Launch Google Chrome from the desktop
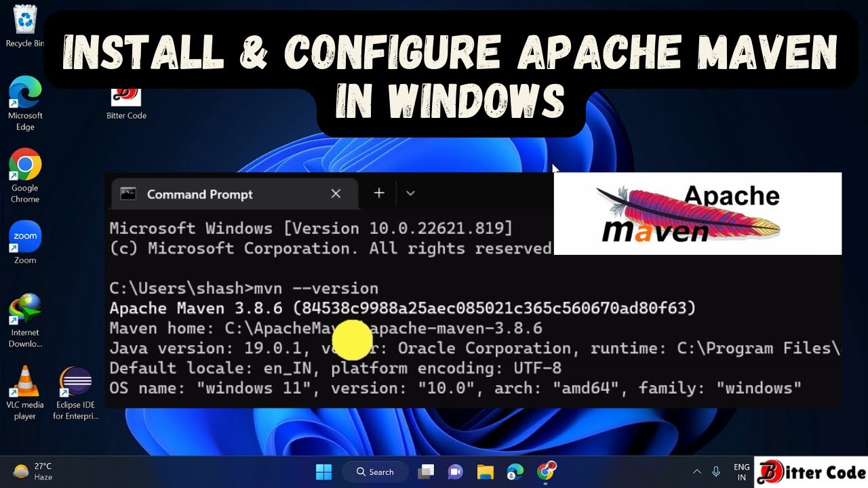The height and width of the screenshot is (488, 868). pos(25,176)
